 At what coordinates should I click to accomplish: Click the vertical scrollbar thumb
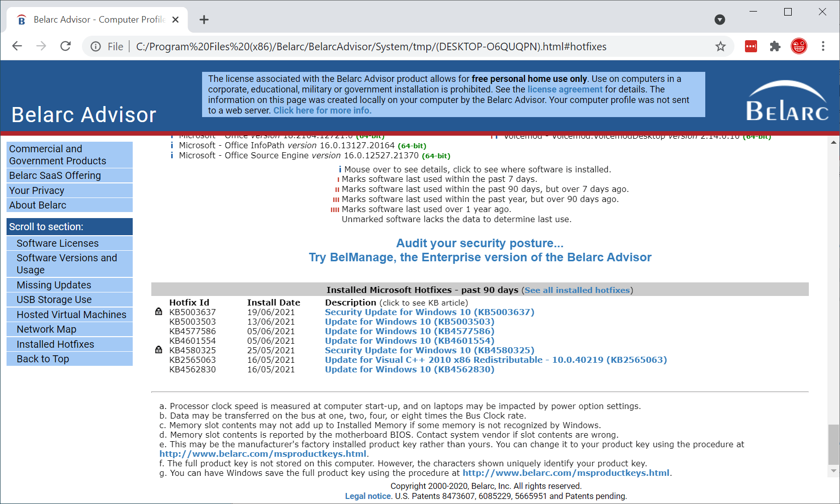(x=833, y=445)
